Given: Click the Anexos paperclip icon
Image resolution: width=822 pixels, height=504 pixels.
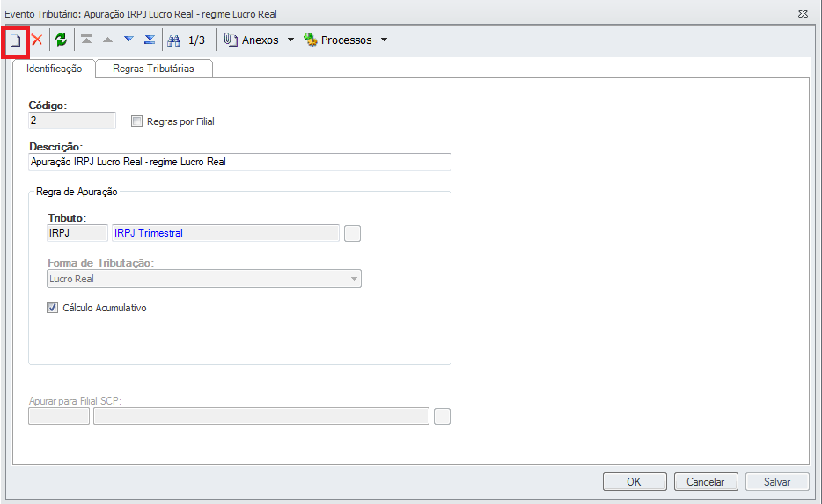Looking at the screenshot, I should 231,40.
